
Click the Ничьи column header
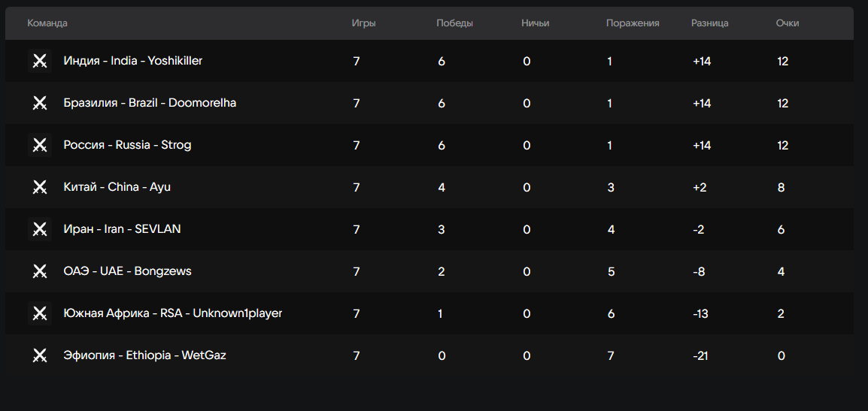(536, 23)
